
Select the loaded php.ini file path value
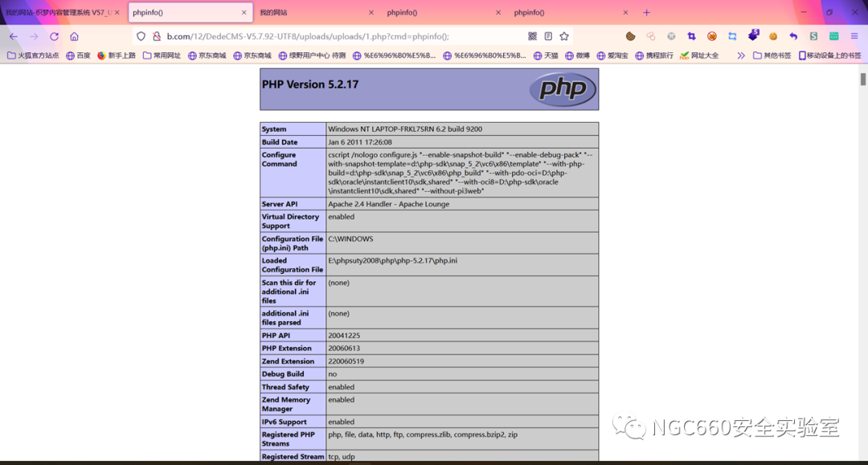pyautogui.click(x=392, y=260)
